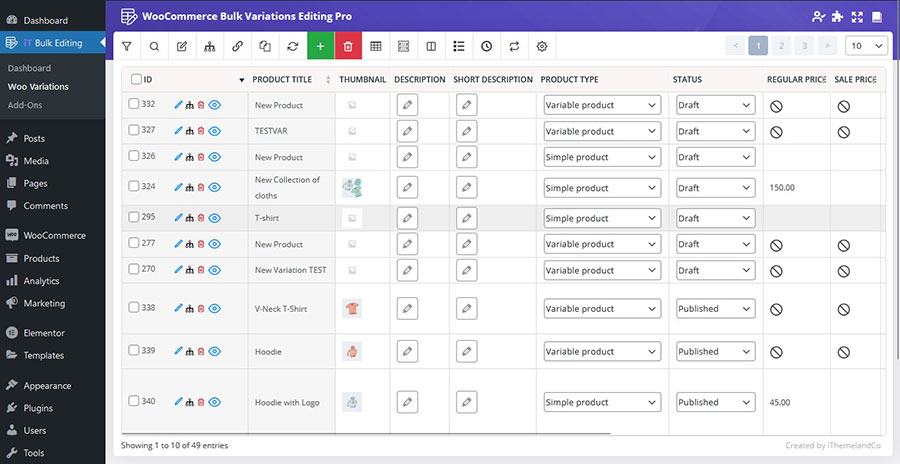Click the previous page arrow button
The width and height of the screenshot is (900, 464).
735,45
